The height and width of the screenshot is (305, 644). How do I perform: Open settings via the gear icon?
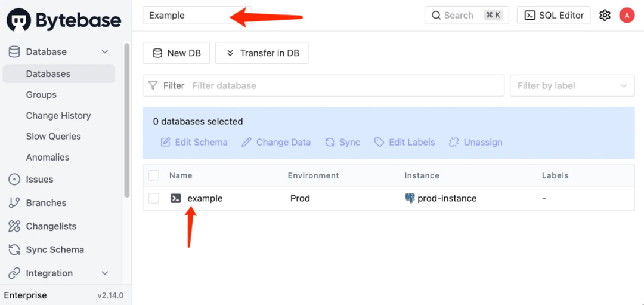605,16
